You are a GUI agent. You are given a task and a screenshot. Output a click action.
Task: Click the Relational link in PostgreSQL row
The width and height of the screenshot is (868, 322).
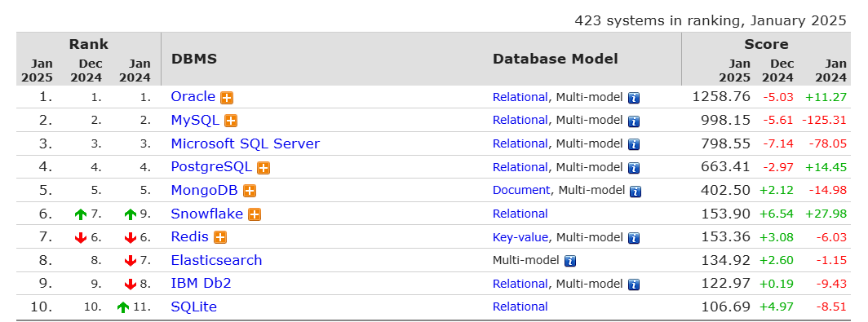pyautogui.click(x=520, y=166)
